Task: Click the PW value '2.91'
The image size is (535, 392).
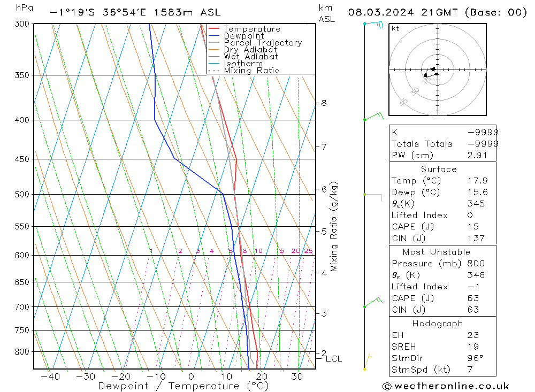Action: pyautogui.click(x=477, y=155)
